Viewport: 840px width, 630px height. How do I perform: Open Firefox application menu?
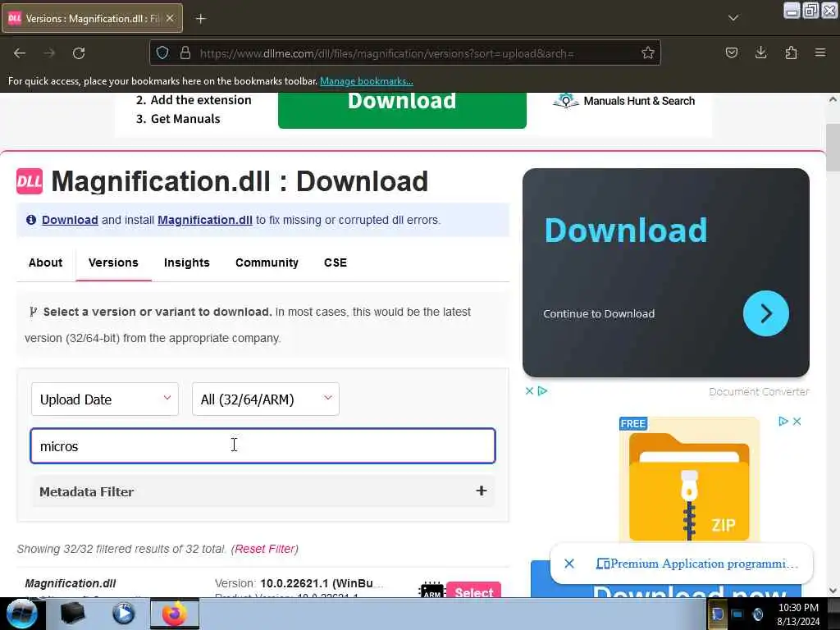[820, 52]
